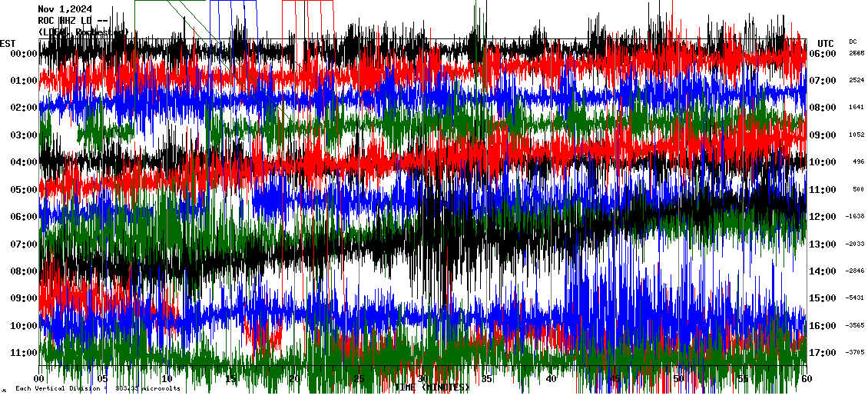Click the UTC column header
868x399 pixels.
825,43
